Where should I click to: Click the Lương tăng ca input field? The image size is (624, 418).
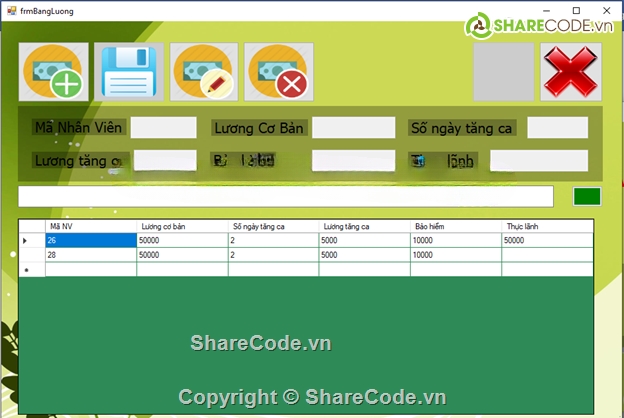click(x=165, y=160)
